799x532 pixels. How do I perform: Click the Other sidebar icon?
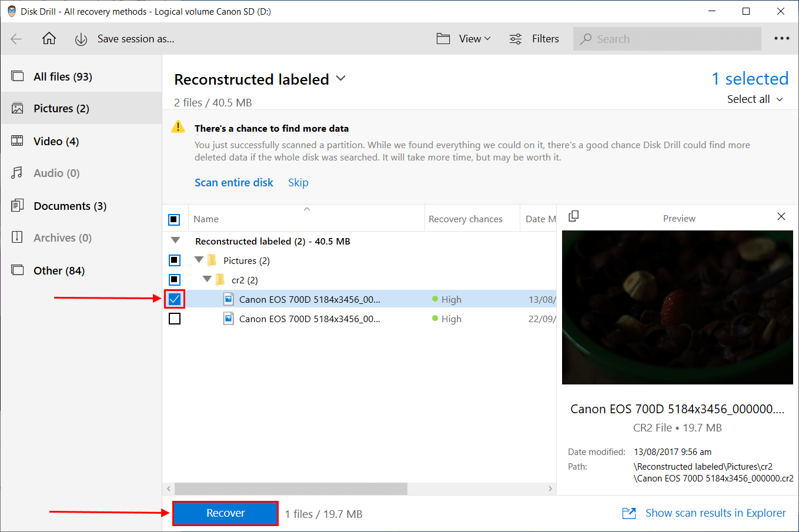click(18, 270)
